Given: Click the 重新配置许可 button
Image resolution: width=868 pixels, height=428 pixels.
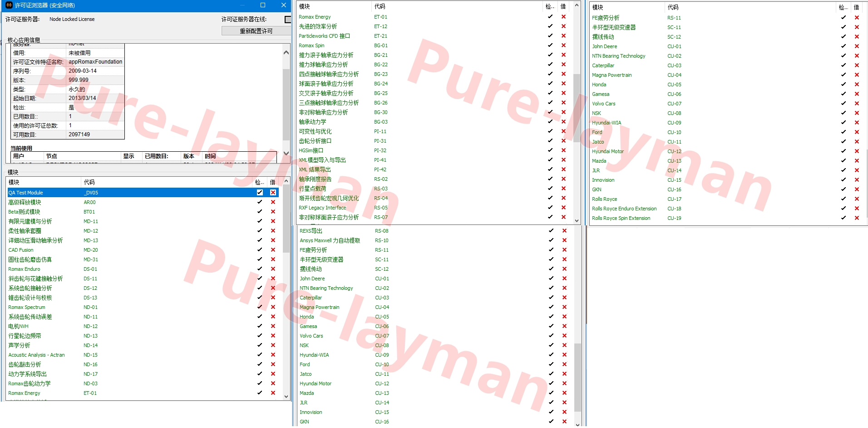Looking at the screenshot, I should (256, 31).
